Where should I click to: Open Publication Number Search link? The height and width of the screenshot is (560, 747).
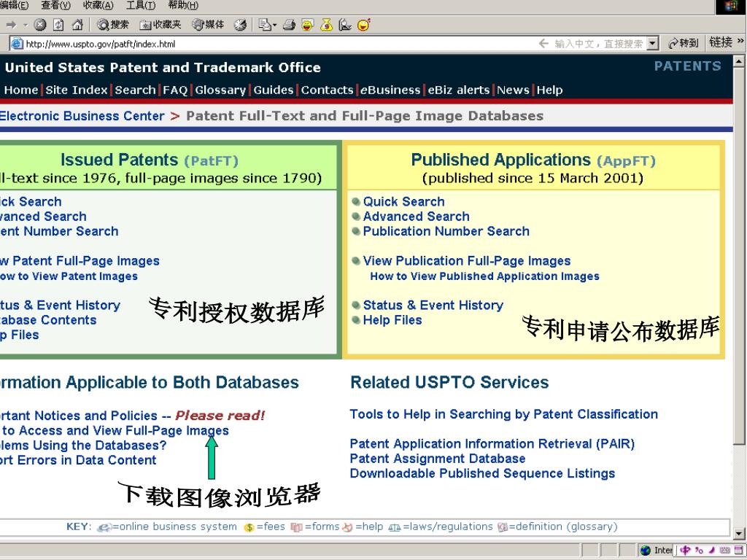[x=446, y=231]
